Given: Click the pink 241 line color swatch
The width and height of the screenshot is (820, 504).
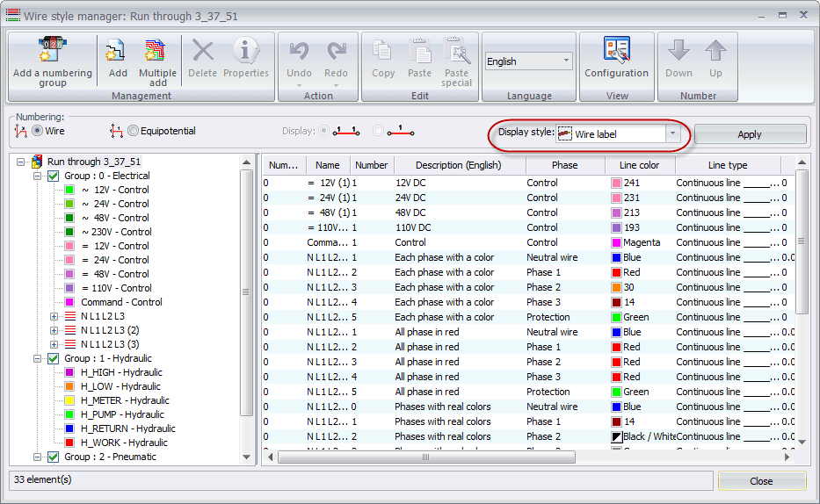Looking at the screenshot, I should pyautogui.click(x=616, y=184).
